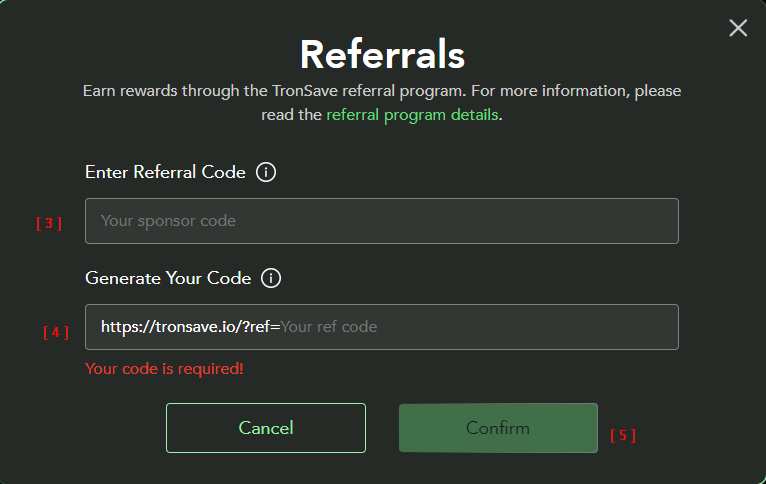
Task: Click the red [3] annotation marker
Action: tap(49, 224)
